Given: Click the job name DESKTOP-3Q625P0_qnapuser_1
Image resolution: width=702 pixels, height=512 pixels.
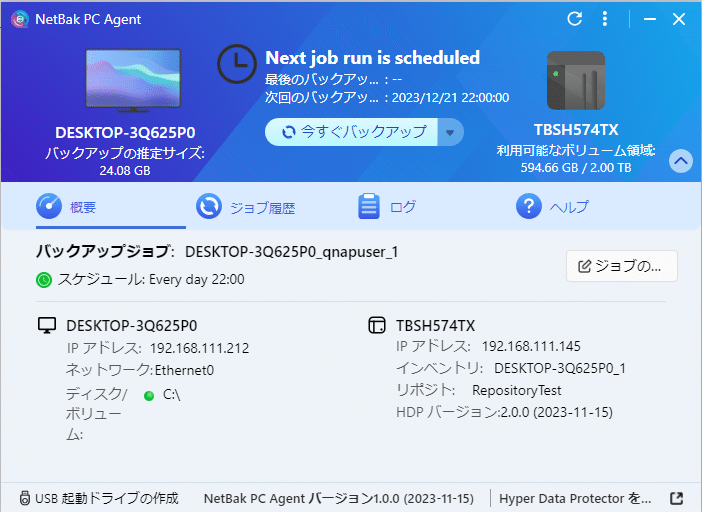Looking at the screenshot, I should click(x=291, y=252).
